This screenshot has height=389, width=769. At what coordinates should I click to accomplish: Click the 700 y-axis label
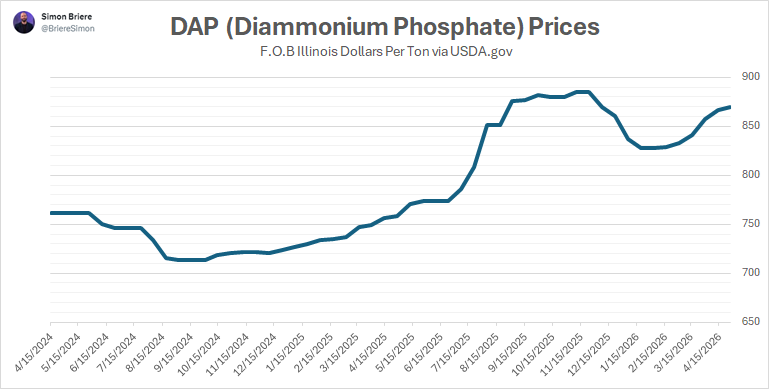point(748,273)
